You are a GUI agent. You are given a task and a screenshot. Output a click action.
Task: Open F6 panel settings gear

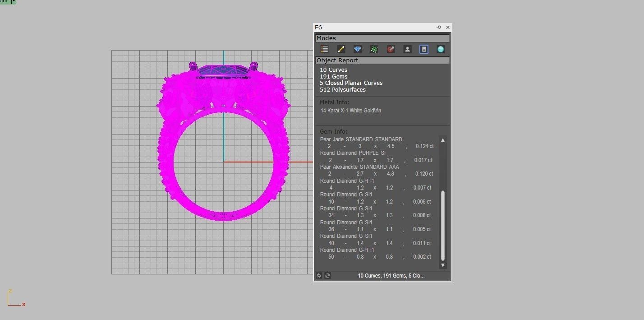[x=319, y=275]
